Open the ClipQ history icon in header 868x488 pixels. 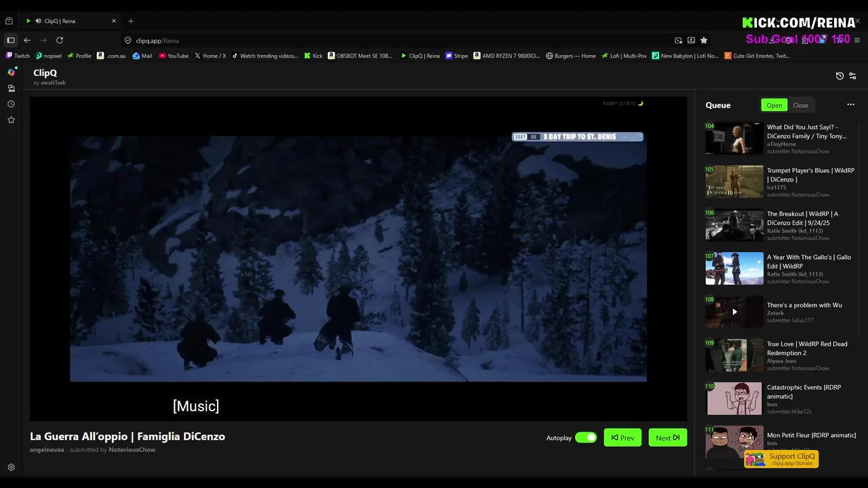tap(840, 76)
